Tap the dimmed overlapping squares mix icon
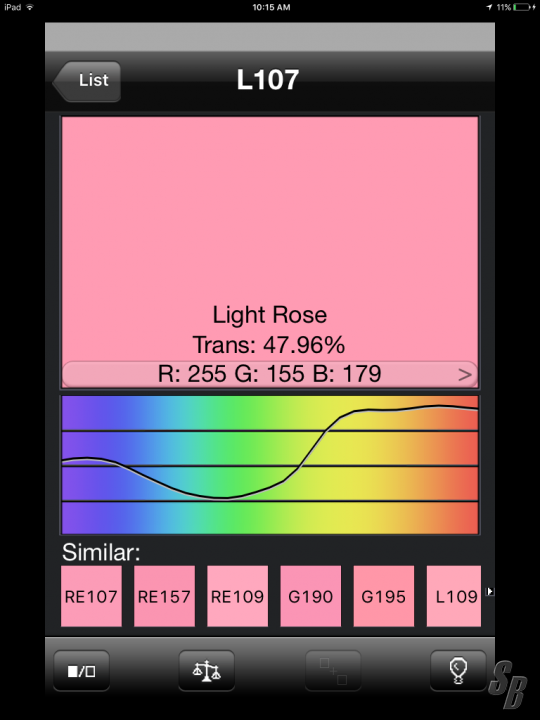The width and height of the screenshot is (540, 720). click(333, 671)
